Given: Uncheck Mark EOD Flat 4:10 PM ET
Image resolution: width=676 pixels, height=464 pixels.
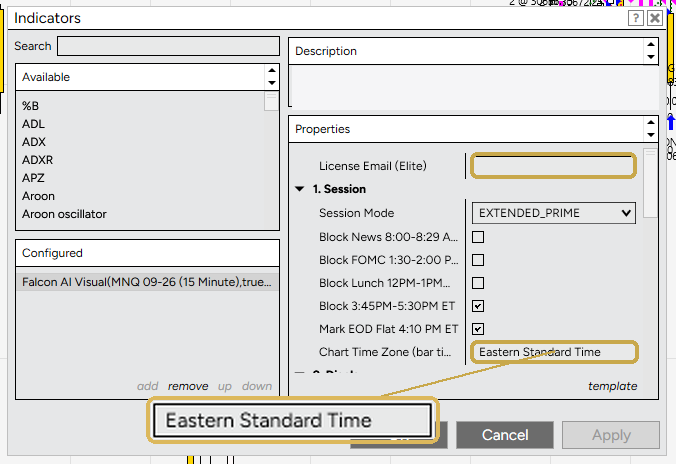Looking at the screenshot, I should click(x=478, y=329).
